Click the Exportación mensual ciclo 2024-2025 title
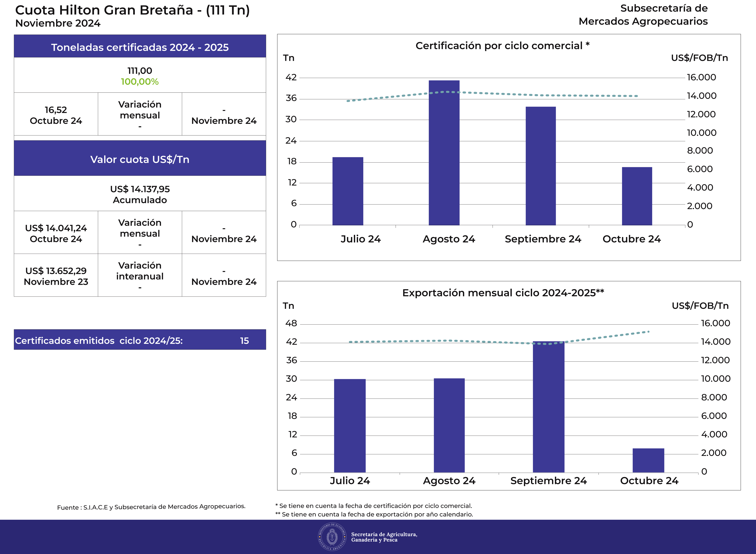The height and width of the screenshot is (554, 756). 503,293
